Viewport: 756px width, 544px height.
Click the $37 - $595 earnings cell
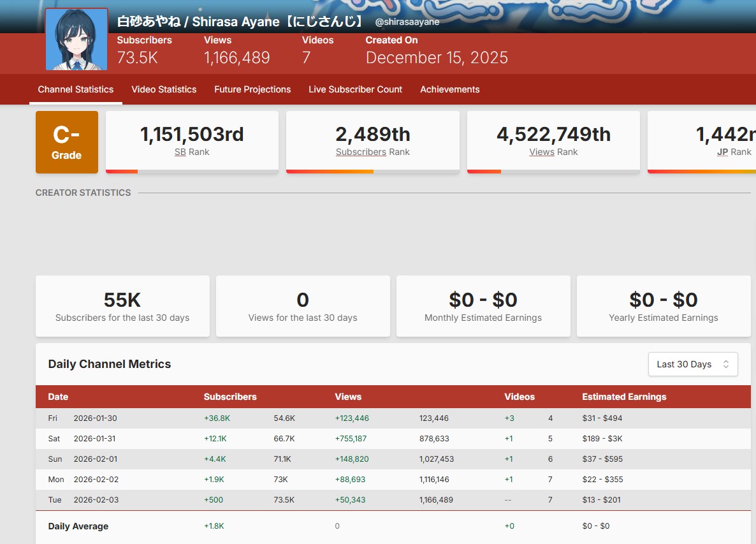tap(602, 459)
